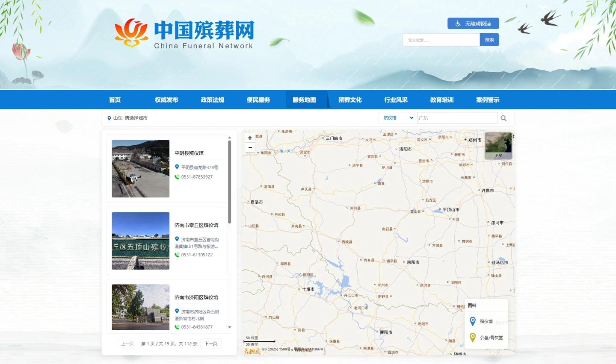Image resolution: width=616 pixels, height=364 pixels.
Task: Click the address pin toggle for 平阴县青龙路378号
Action: (x=177, y=167)
